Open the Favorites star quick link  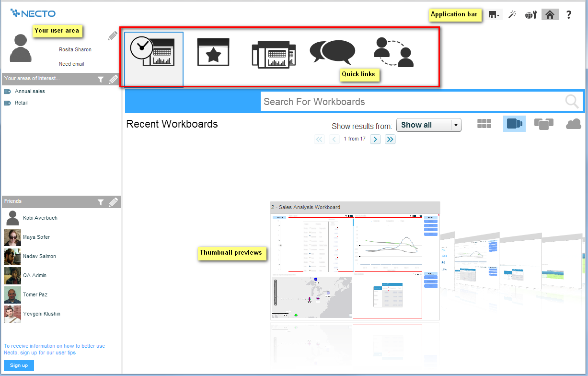coord(213,52)
